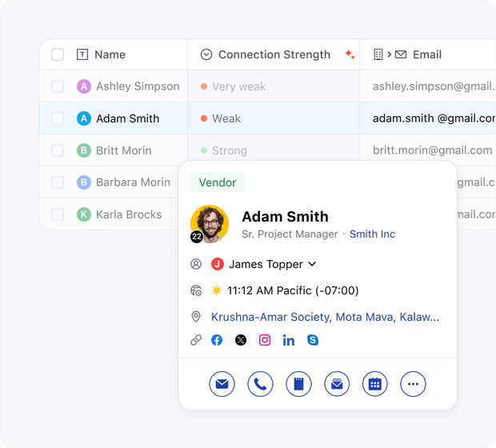Open the Smith Inc company link
The image size is (496, 448).
pyautogui.click(x=372, y=234)
